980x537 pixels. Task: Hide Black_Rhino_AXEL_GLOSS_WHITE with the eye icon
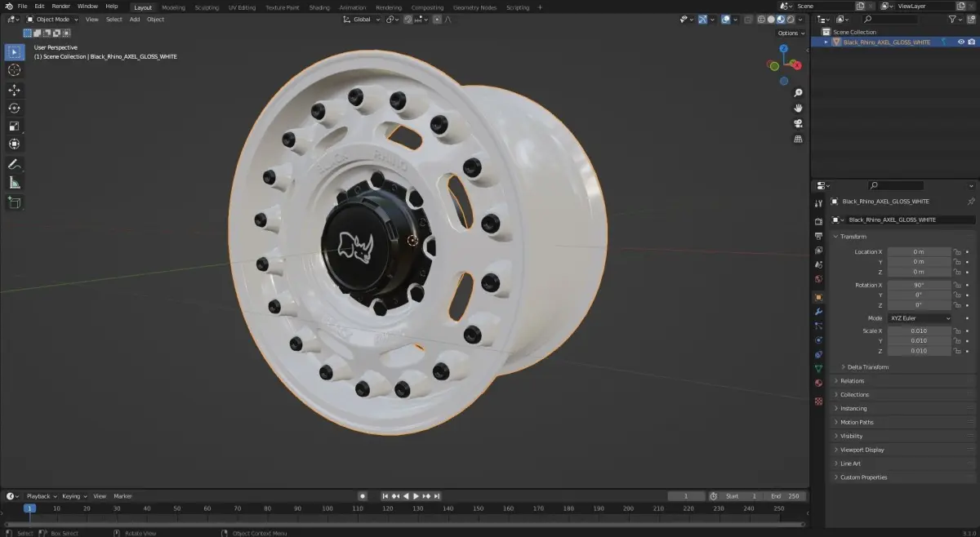961,42
